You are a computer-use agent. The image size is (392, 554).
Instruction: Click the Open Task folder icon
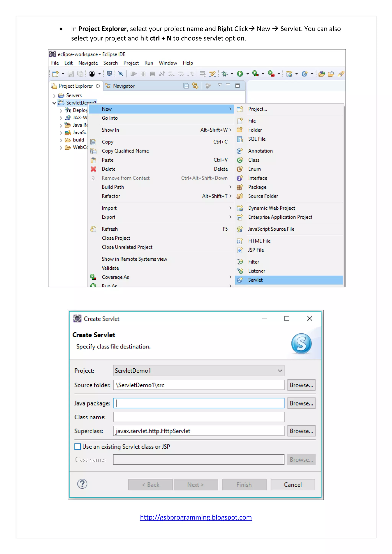pyautogui.click(x=331, y=74)
